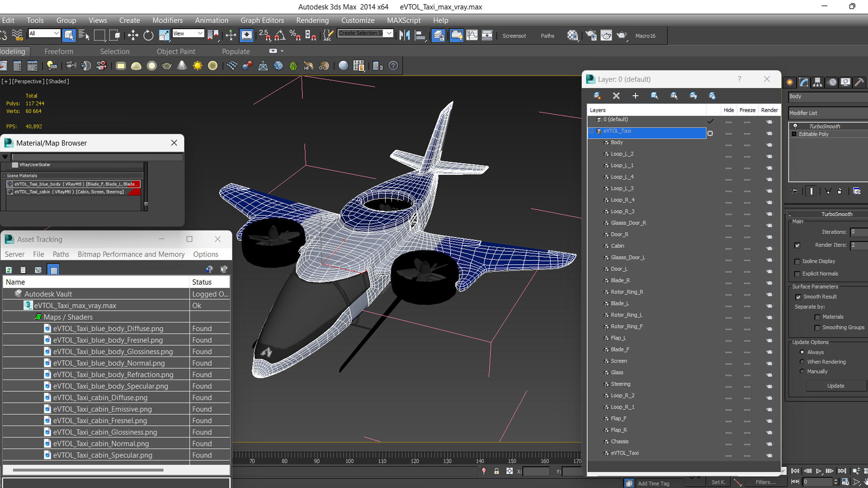Click Show End Result toggle under modifier stack
This screenshot has height=488, width=868.
[x=811, y=191]
